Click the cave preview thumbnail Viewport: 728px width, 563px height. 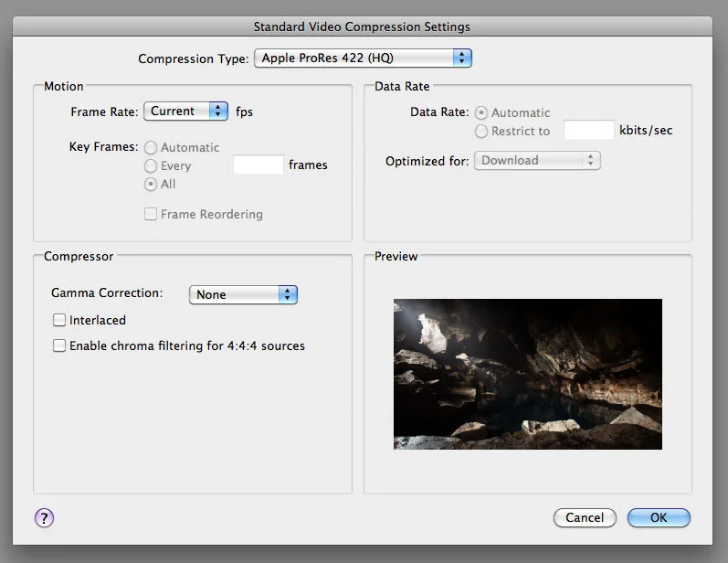(528, 374)
